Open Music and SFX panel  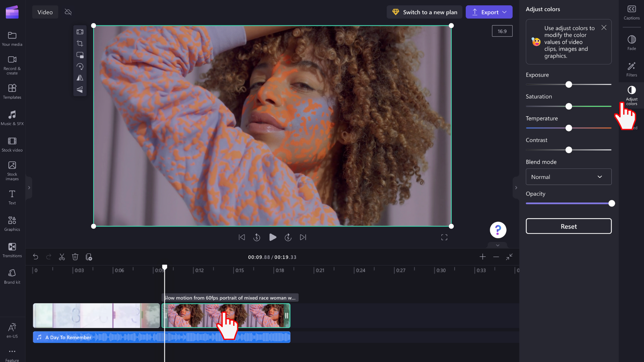tap(12, 118)
